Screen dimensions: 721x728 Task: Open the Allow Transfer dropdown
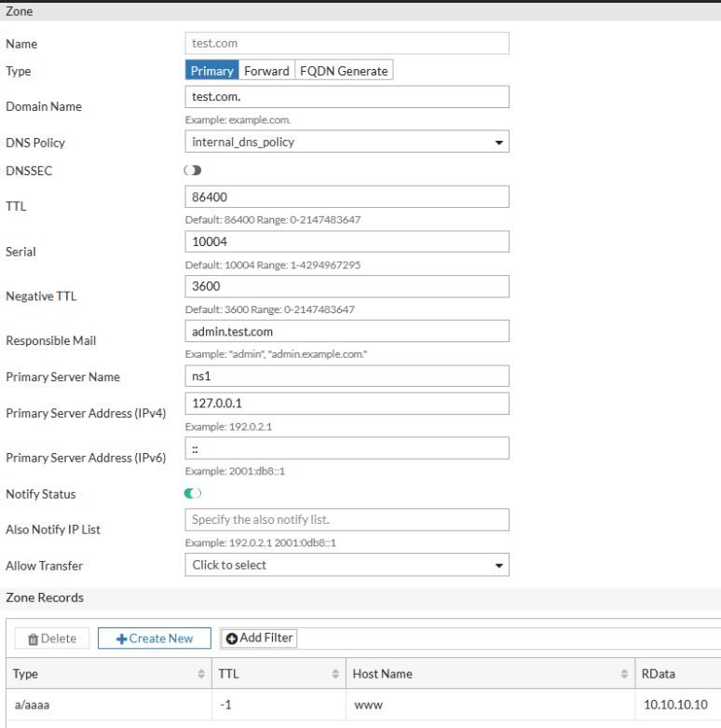(x=347, y=565)
